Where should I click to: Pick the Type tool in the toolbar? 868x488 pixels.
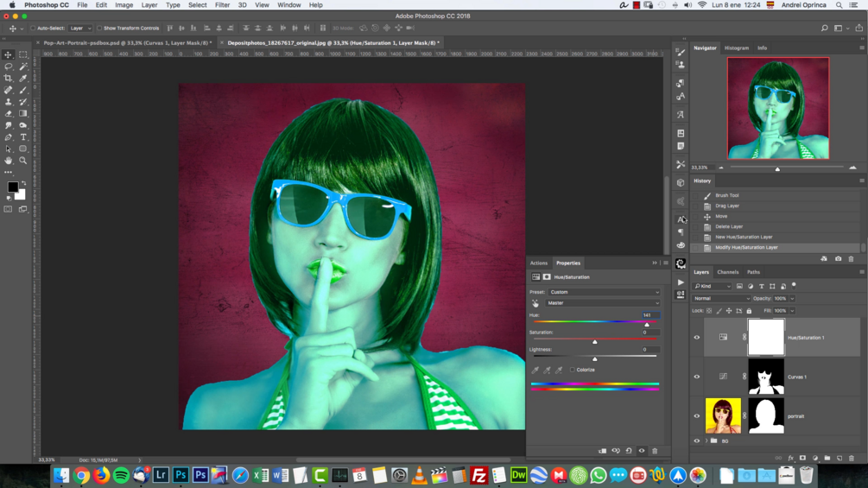23,137
